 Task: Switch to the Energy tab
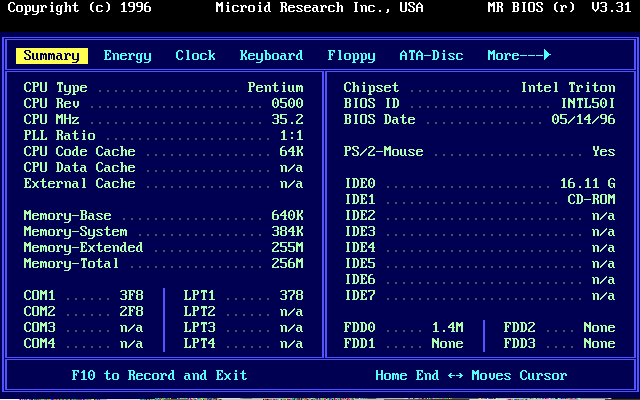(x=127, y=56)
